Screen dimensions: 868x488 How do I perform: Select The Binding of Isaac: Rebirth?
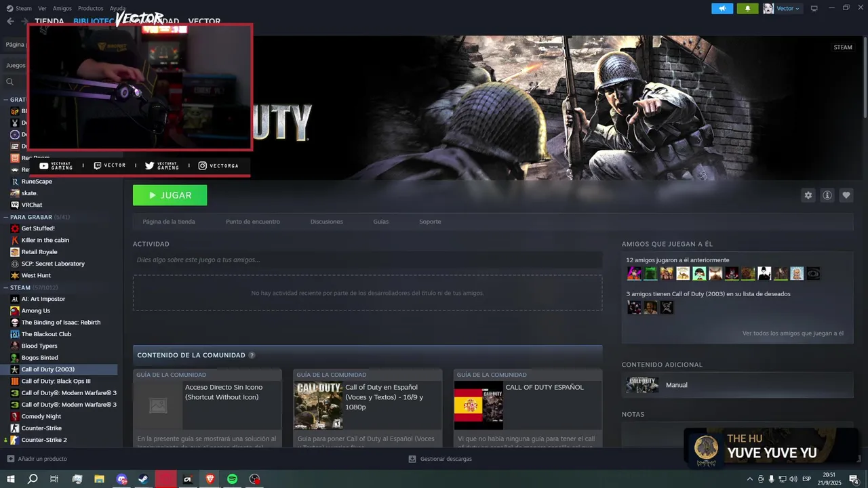click(x=61, y=323)
